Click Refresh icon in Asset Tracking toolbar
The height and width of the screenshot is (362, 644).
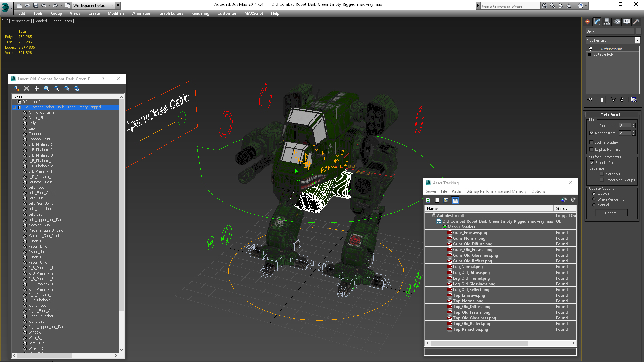(x=428, y=200)
